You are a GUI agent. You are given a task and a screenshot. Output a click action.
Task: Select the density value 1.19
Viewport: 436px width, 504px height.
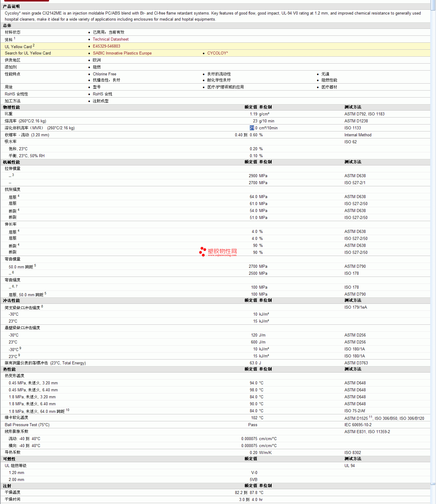tap(253, 114)
